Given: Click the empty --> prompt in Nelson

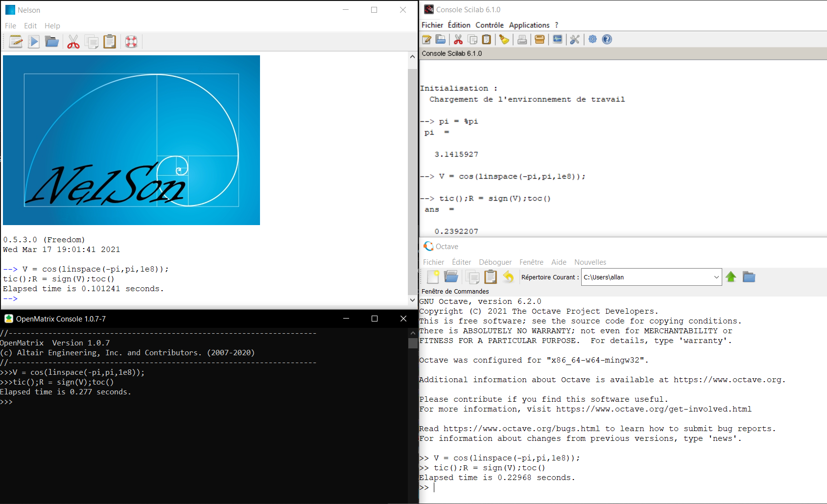Looking at the screenshot, I should tap(10, 298).
